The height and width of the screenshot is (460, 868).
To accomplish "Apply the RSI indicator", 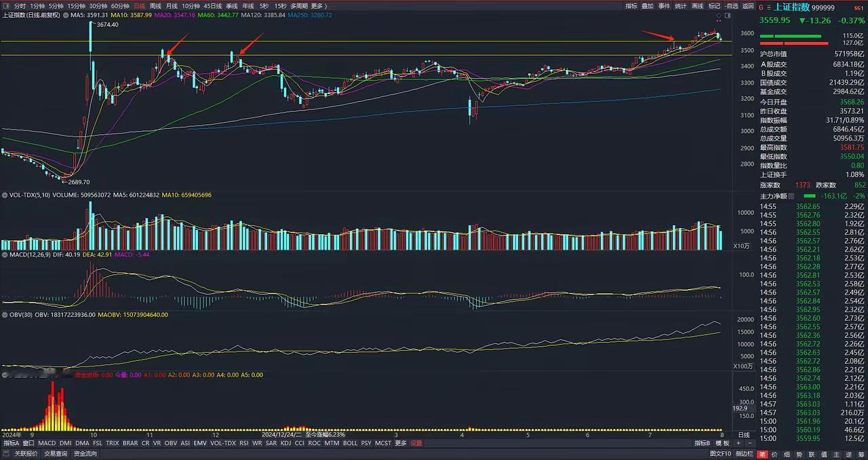I will pyautogui.click(x=244, y=443).
